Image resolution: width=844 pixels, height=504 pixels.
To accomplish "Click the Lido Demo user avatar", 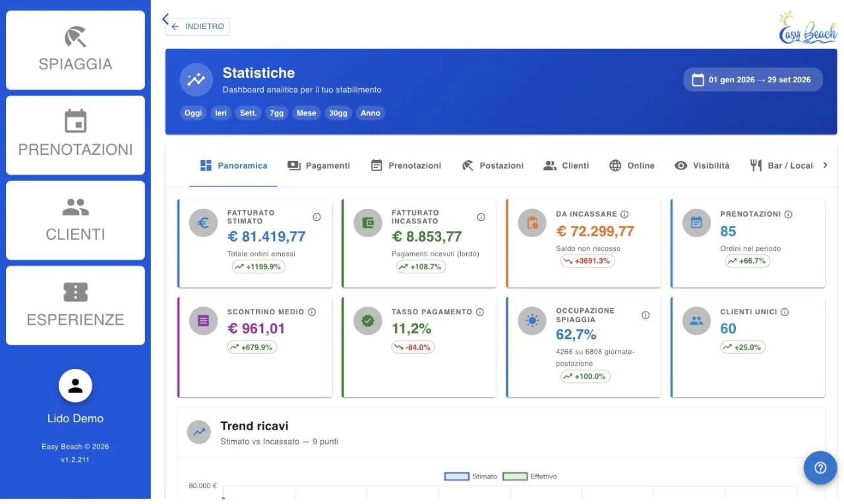I will [x=75, y=385].
